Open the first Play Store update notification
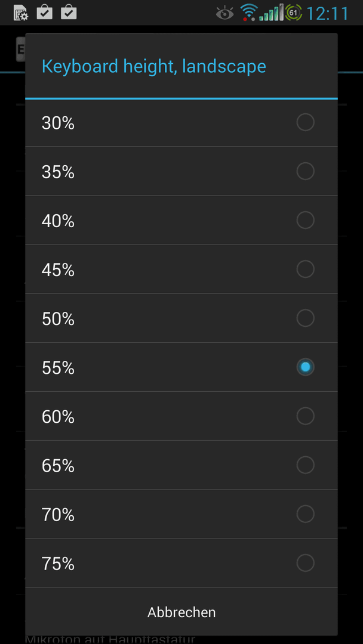The image size is (363, 644). [44, 13]
